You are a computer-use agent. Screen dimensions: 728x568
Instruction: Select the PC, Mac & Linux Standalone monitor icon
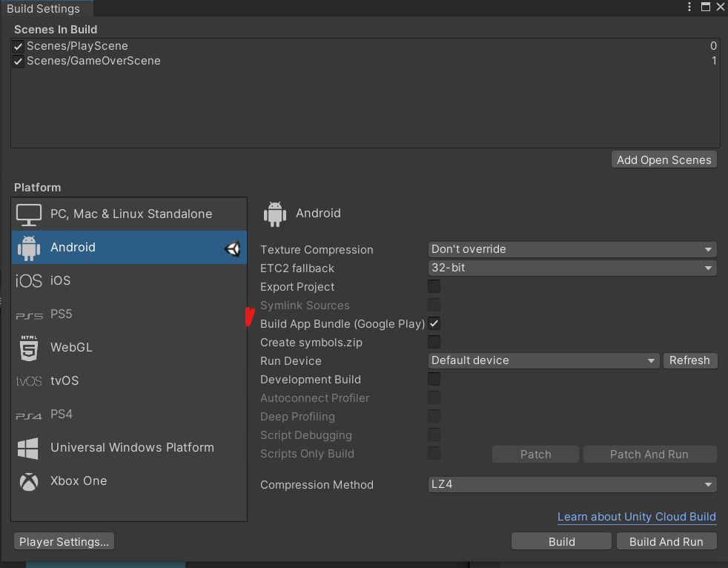pos(29,214)
